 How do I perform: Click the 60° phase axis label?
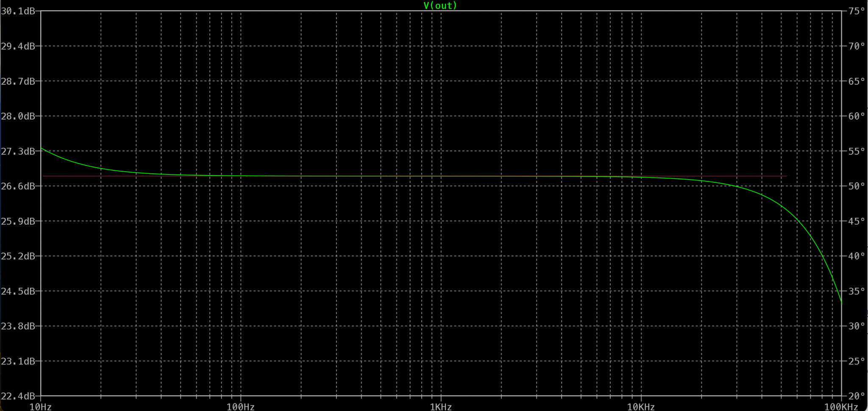(857, 116)
